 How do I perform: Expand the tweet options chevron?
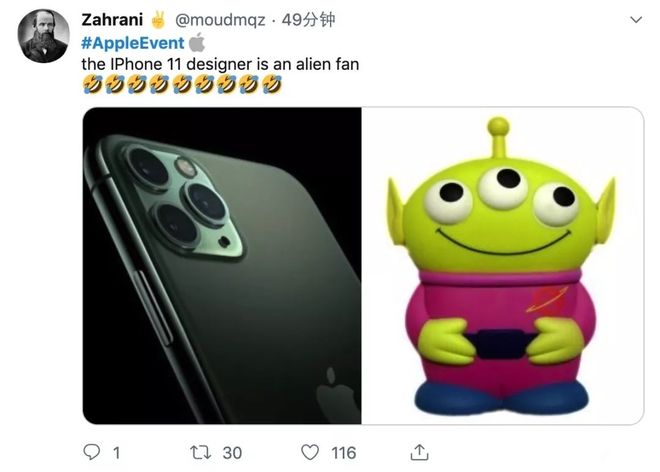click(636, 19)
